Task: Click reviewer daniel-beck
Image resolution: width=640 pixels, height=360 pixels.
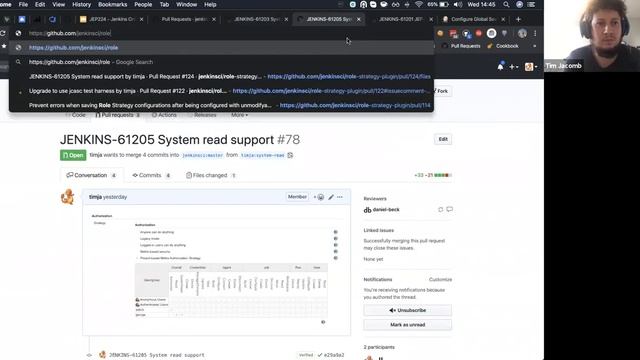Action: [386, 209]
